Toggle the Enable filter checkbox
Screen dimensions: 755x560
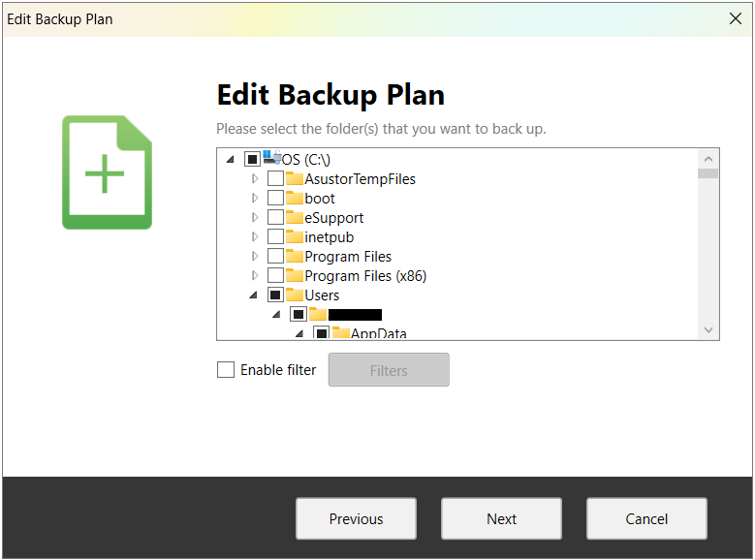coord(226,369)
